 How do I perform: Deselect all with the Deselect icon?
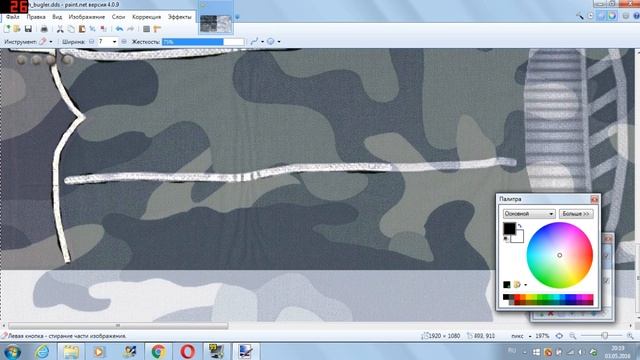pos(103,29)
